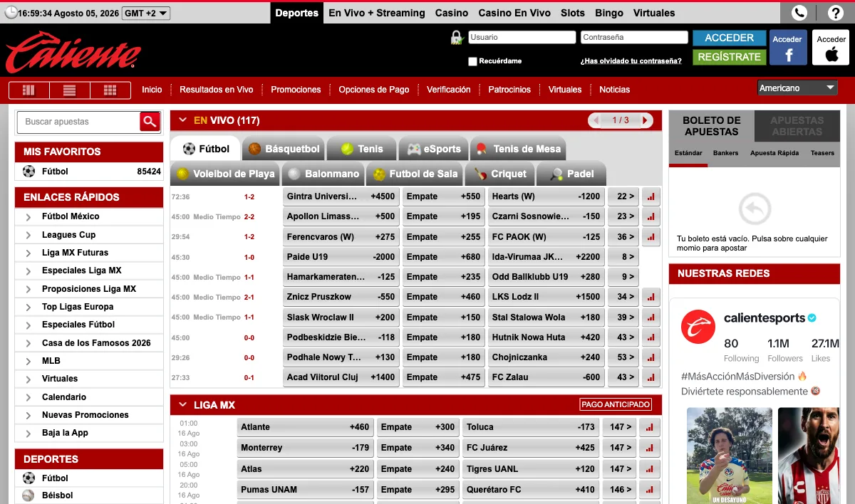Focus the Buscar apuestas search field

pos(78,122)
